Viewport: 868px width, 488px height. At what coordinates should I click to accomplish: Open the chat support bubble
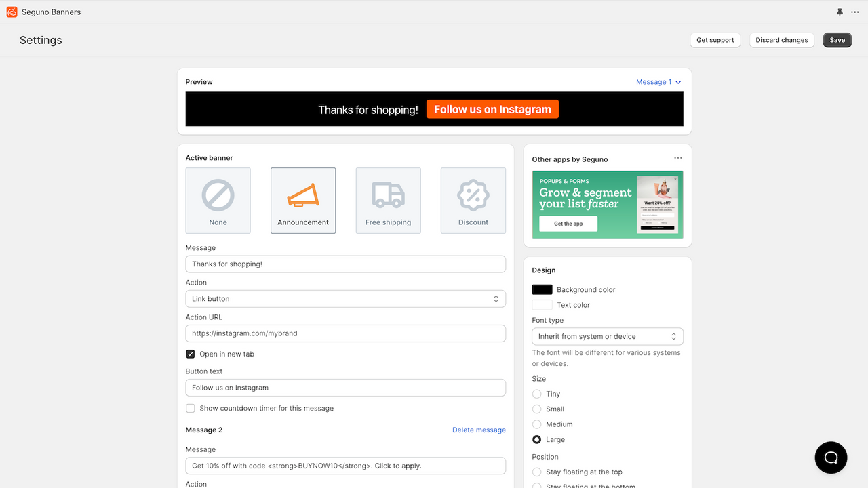click(x=831, y=457)
